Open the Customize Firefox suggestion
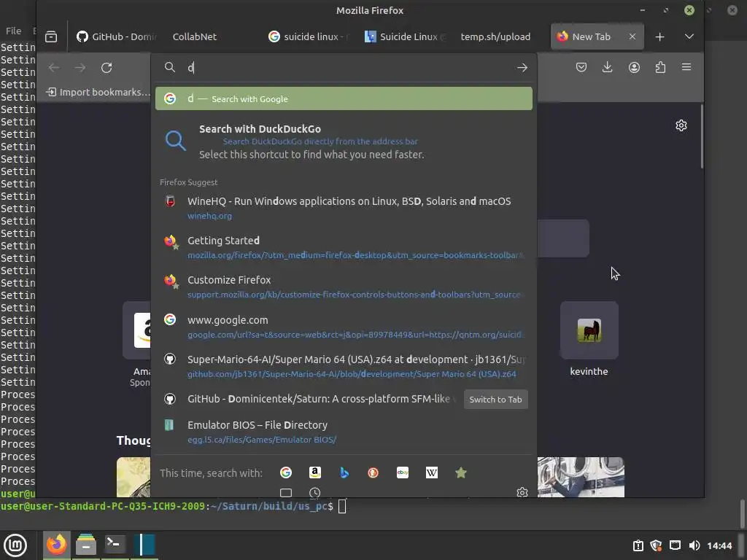This screenshot has height=560, width=747. click(x=344, y=287)
